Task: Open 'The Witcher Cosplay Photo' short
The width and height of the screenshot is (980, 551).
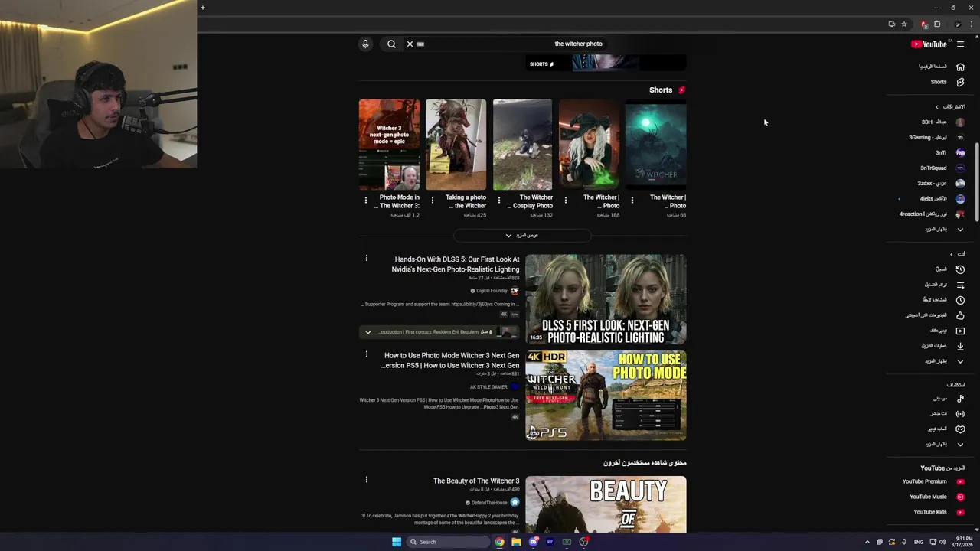Action: [522, 144]
